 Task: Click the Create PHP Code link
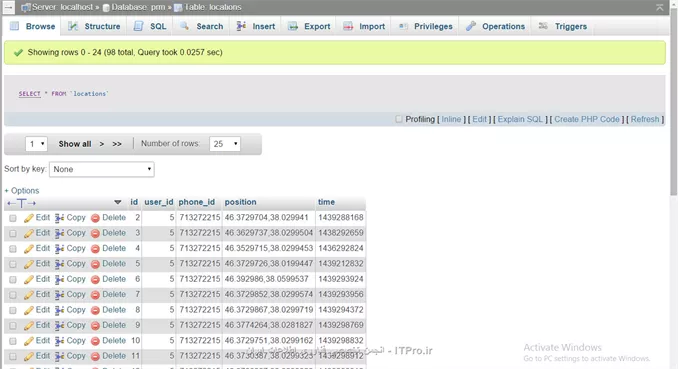[587, 119]
